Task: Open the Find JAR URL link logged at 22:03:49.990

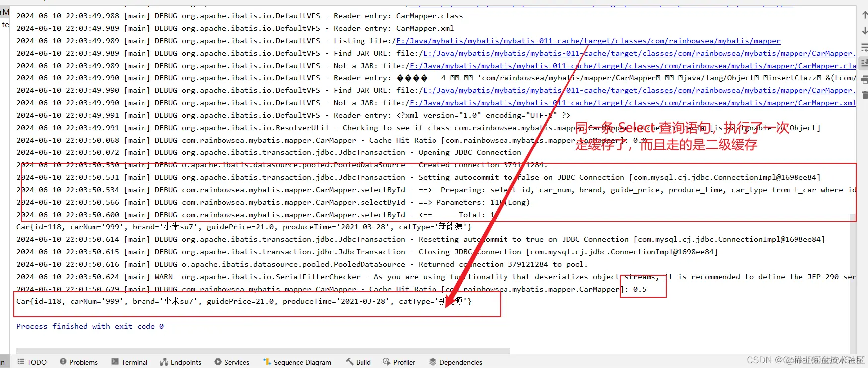Action: click(x=639, y=90)
